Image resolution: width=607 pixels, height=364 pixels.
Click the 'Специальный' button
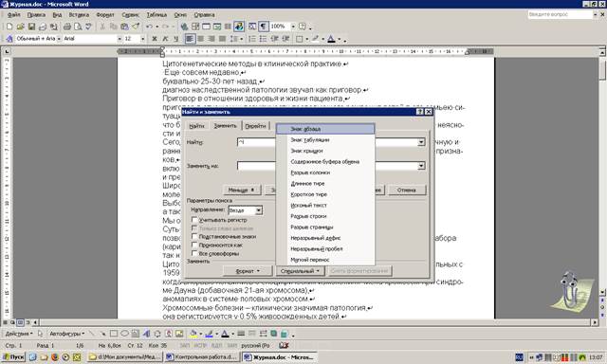[301, 271]
